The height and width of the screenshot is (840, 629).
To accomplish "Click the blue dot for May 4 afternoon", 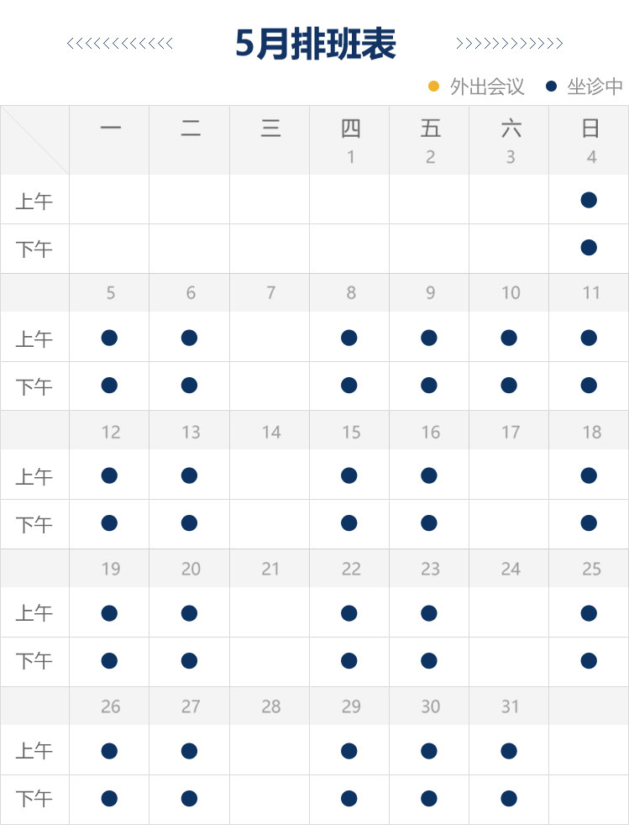I will 589,248.
